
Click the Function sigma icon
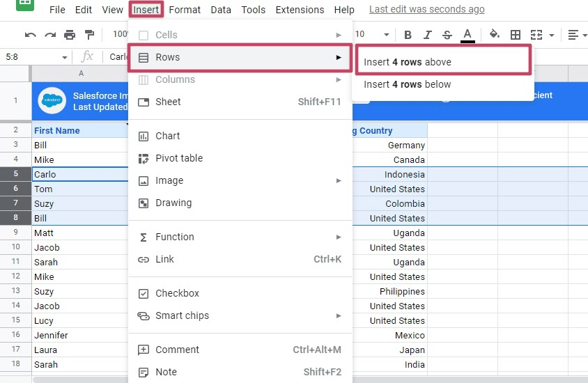point(144,237)
